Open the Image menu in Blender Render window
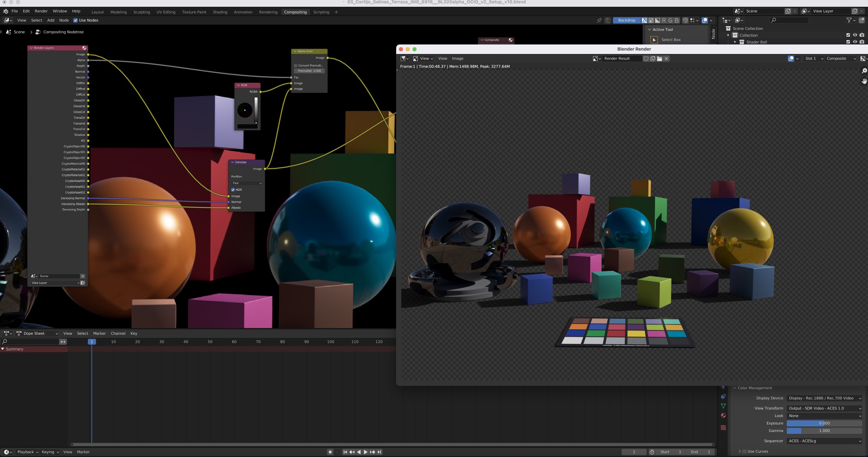Screen dimensions: 868x457 457,59
